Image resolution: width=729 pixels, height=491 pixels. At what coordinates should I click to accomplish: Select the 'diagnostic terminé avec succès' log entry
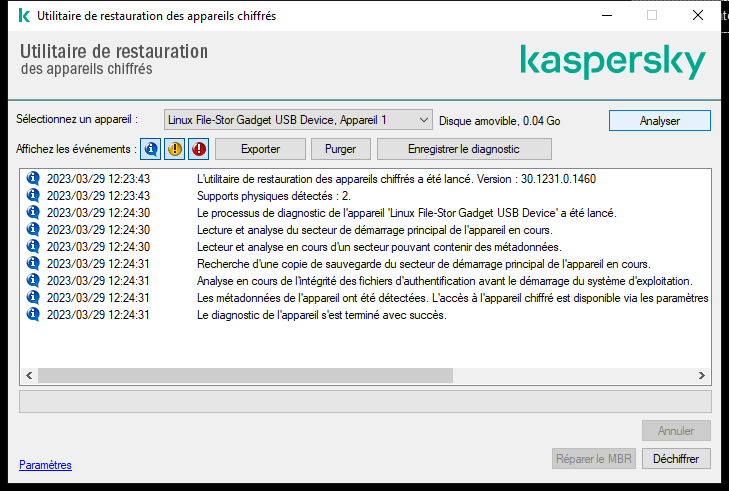[365, 315]
